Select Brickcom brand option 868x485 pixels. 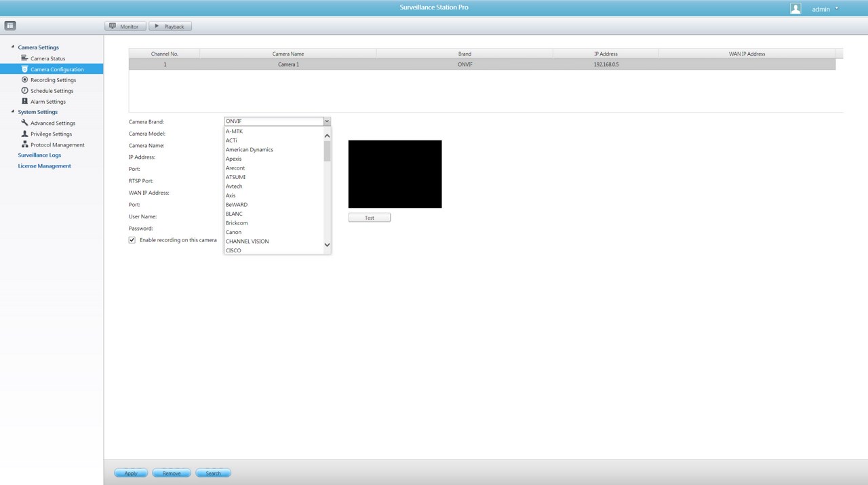(274, 223)
